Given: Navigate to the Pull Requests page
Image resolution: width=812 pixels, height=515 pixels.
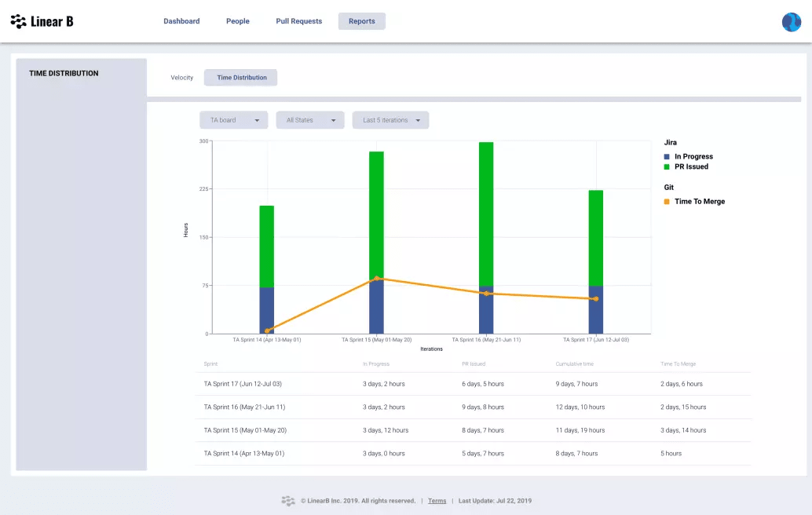Looking at the screenshot, I should (298, 21).
